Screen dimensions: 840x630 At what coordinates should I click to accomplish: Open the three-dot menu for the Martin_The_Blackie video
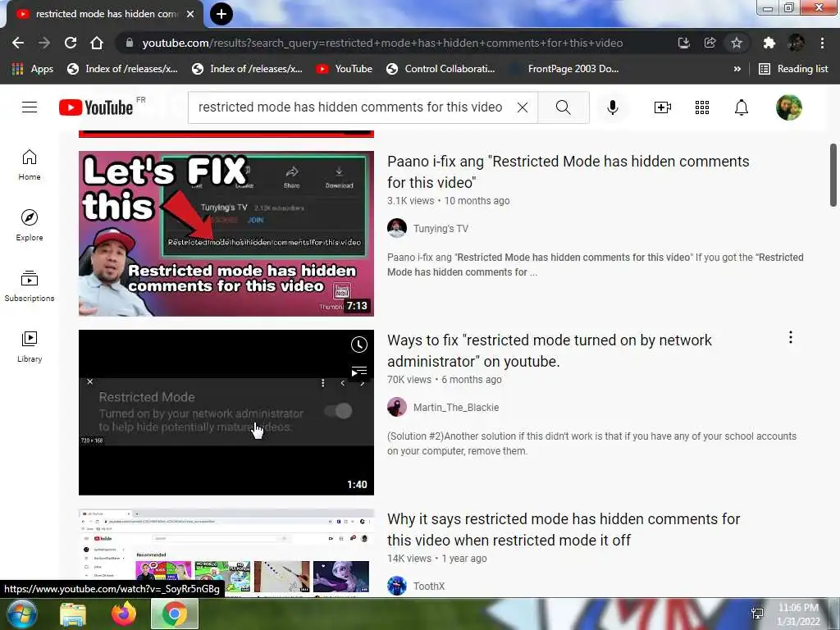[x=790, y=337]
